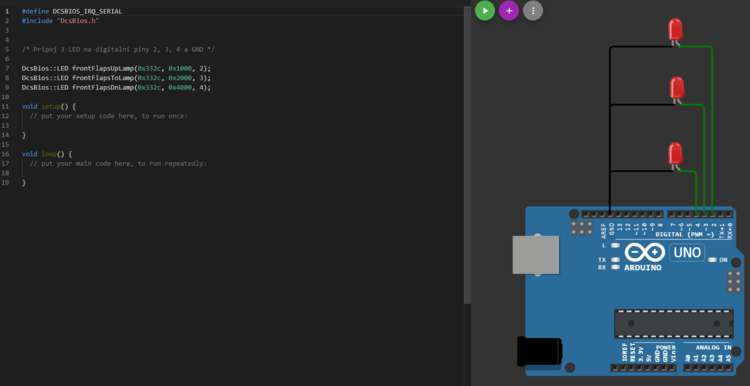This screenshot has height=386, width=750.
Task: Click the Arduino infinity logo on the board
Action: pyautogui.click(x=644, y=252)
